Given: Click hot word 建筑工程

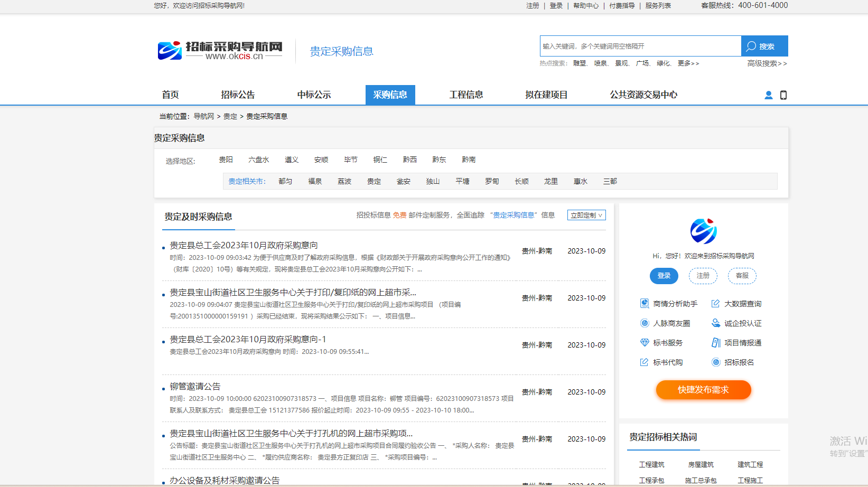Looking at the screenshot, I should pyautogui.click(x=750, y=465).
